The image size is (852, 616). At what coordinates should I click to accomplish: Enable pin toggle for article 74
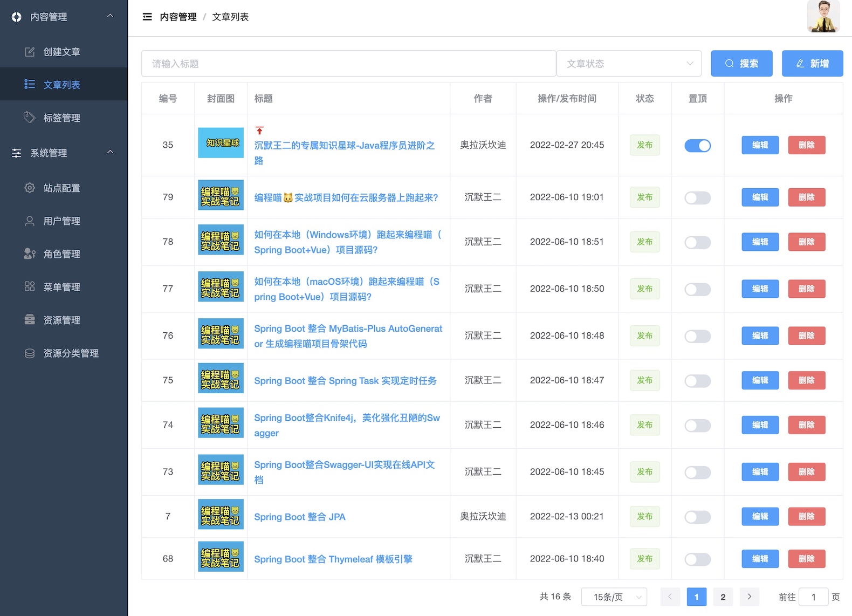tap(698, 426)
